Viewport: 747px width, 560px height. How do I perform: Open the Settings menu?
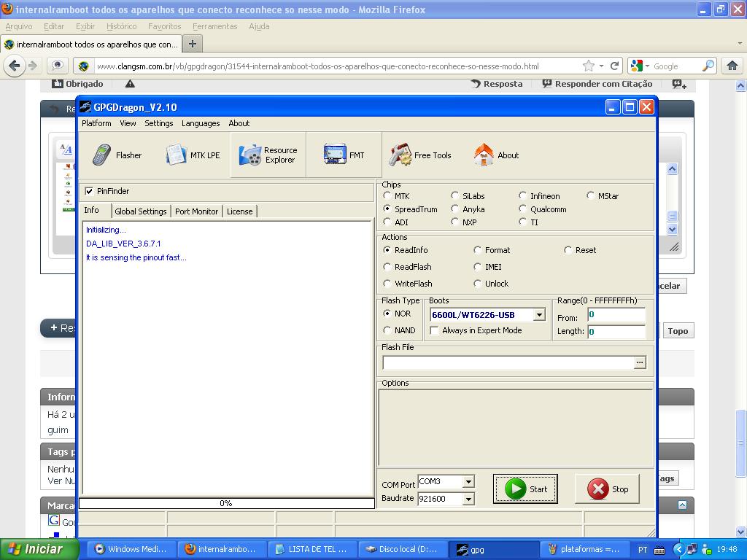[158, 123]
